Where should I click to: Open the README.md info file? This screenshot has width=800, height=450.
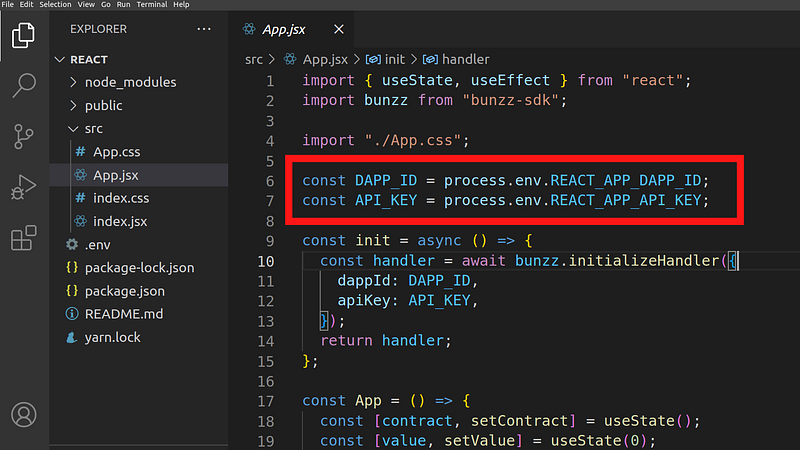coord(123,314)
